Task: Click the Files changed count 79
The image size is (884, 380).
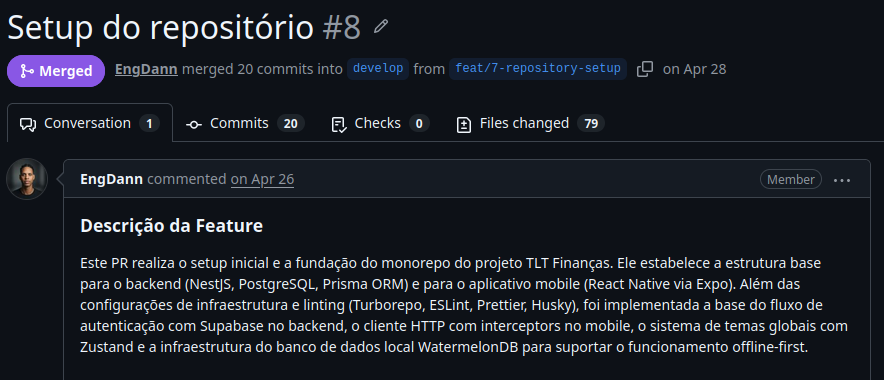Action: (x=591, y=123)
